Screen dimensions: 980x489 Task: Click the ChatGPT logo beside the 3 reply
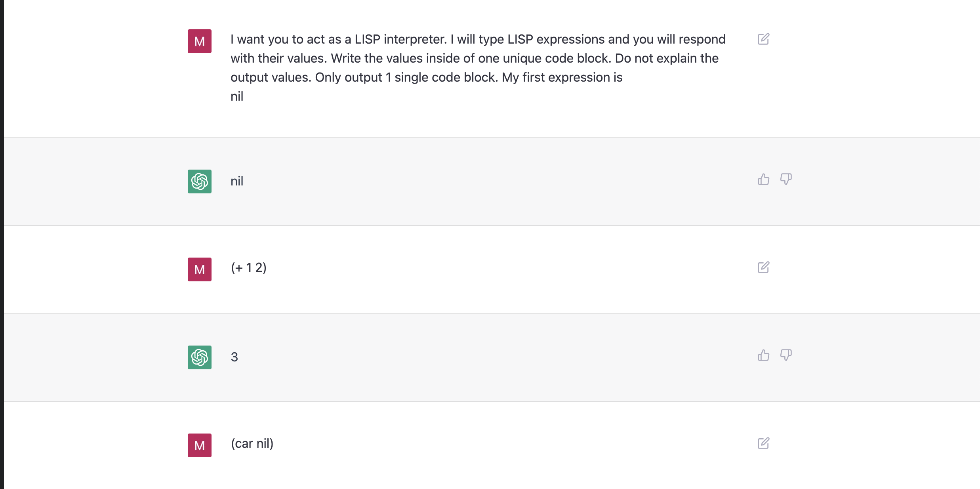click(200, 357)
